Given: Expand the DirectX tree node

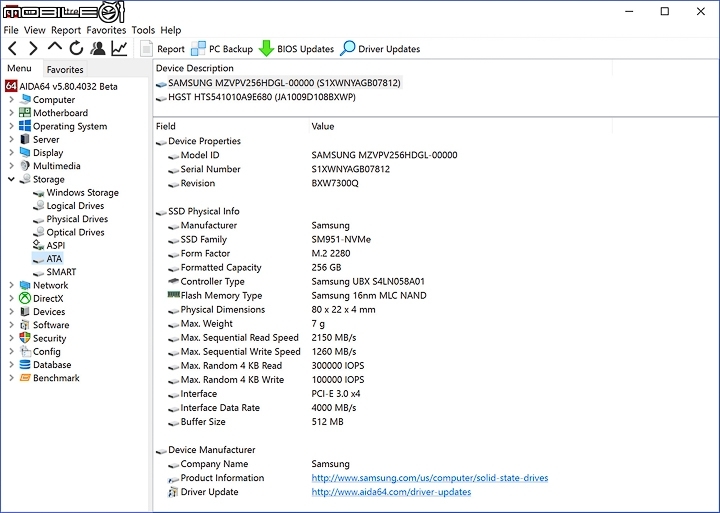Looking at the screenshot, I should (11, 299).
